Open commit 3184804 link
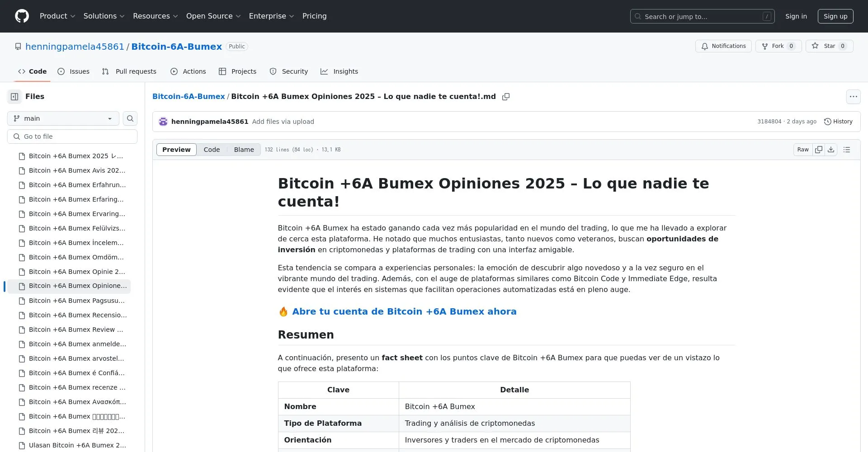 point(769,122)
